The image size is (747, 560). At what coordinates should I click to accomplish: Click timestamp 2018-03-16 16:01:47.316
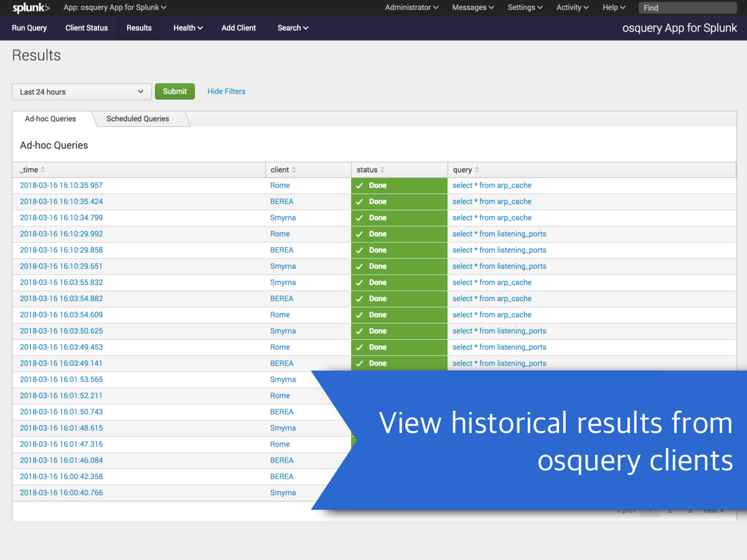pyautogui.click(x=62, y=444)
